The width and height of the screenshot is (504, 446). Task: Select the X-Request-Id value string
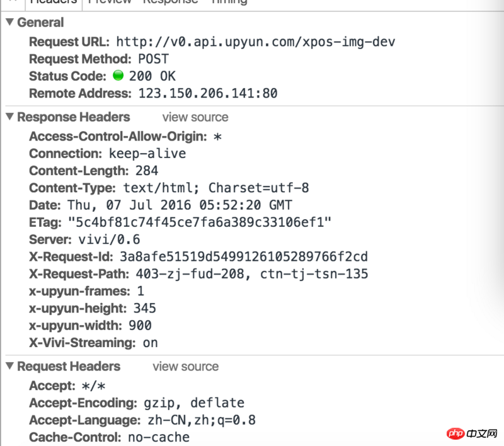(x=242, y=257)
